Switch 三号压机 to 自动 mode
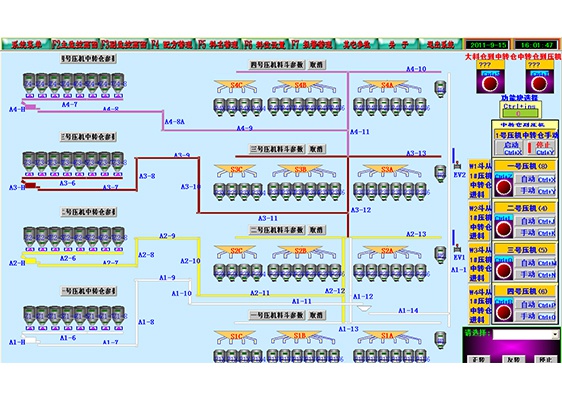The width and height of the screenshot is (562, 400). pyautogui.click(x=535, y=263)
